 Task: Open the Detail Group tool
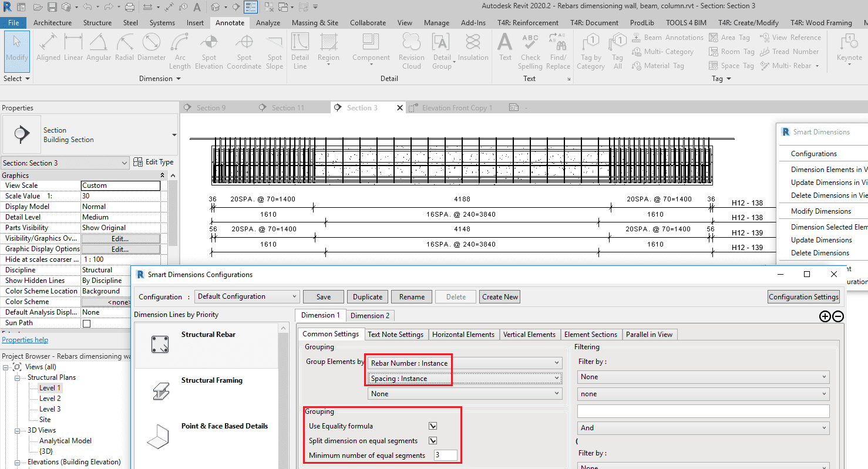[442, 51]
